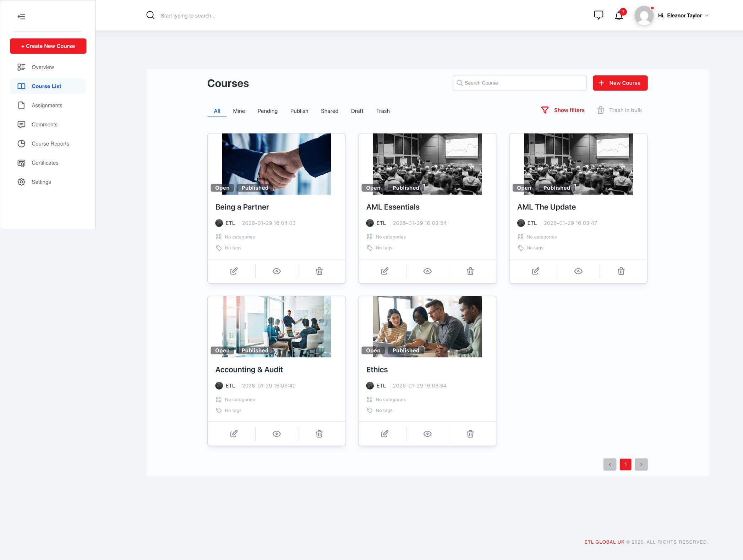Go to next page arrow
Screen dimensions: 743x560
[641, 464]
